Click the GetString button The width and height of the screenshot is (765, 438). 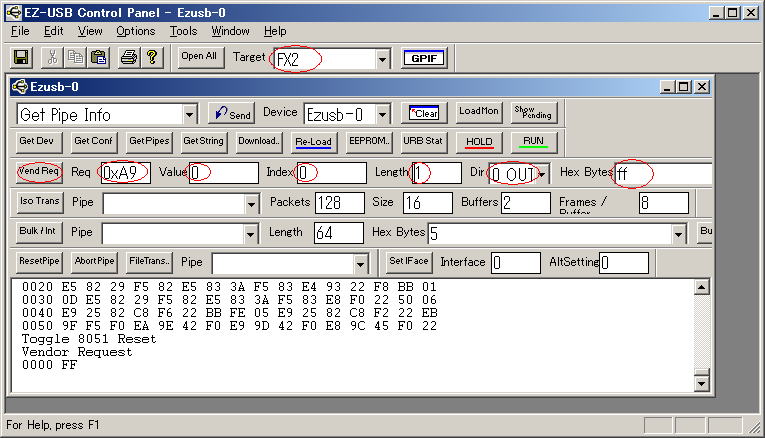point(203,142)
